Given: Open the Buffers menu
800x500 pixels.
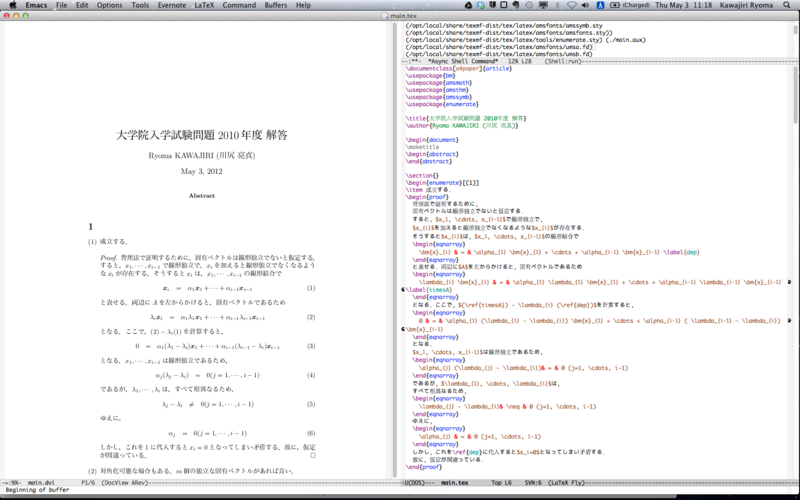Looking at the screenshot, I should click(x=276, y=5).
